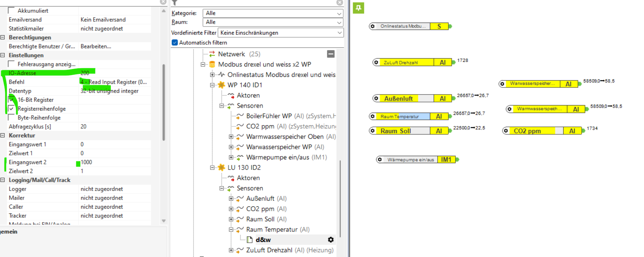Open gear settings of Warwasserspeicher block
The height and width of the screenshot is (257, 644).
[502, 84]
